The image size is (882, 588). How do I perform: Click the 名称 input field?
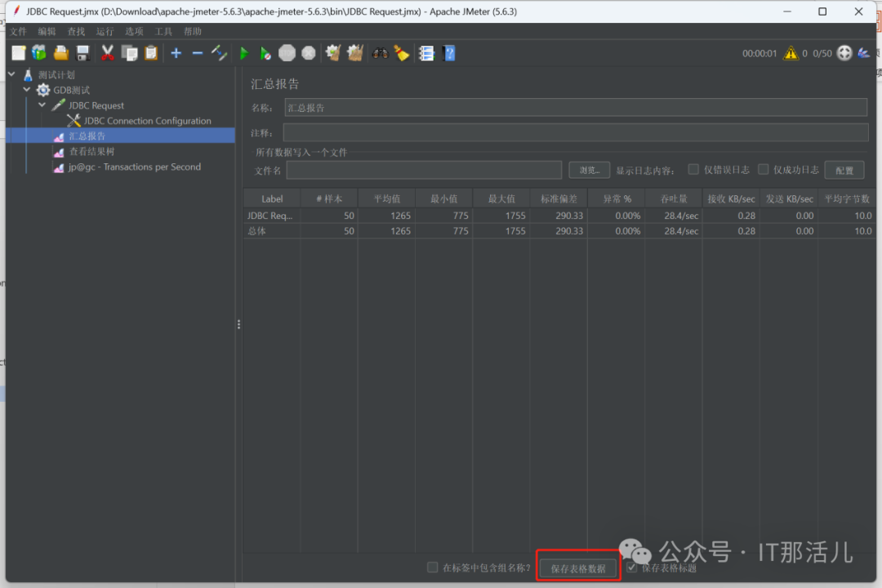pos(576,108)
